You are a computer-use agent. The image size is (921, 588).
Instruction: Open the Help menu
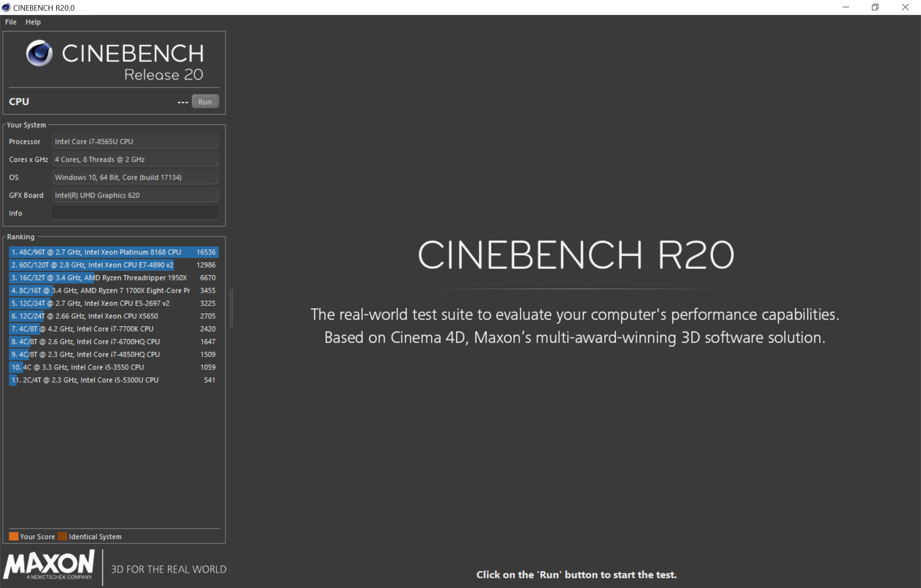[x=33, y=22]
